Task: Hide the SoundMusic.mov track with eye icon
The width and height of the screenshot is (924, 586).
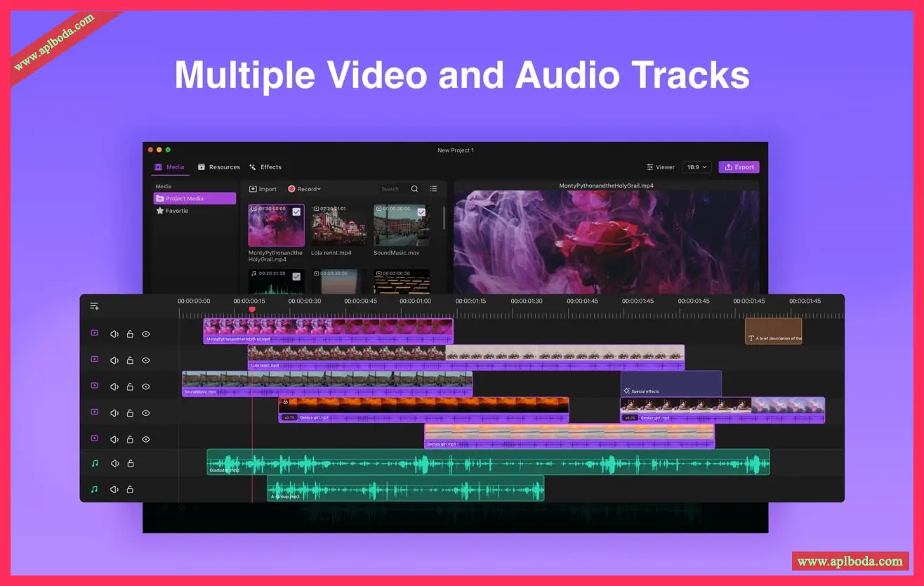Action: (x=146, y=386)
